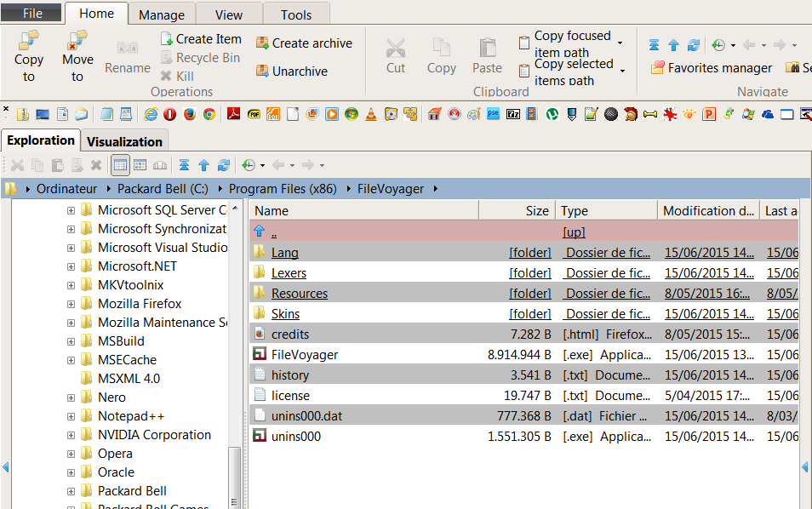Open Favorites manager

(711, 68)
